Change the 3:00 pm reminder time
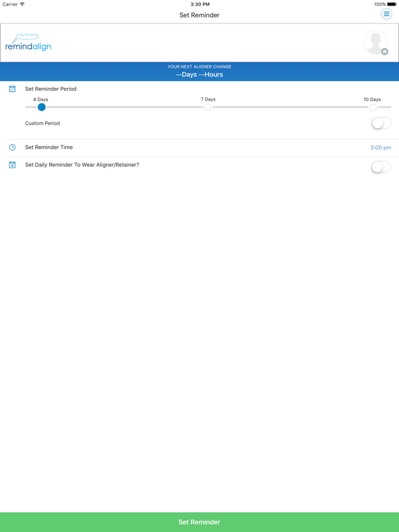Viewport: 399px width, 532px height. tap(380, 148)
